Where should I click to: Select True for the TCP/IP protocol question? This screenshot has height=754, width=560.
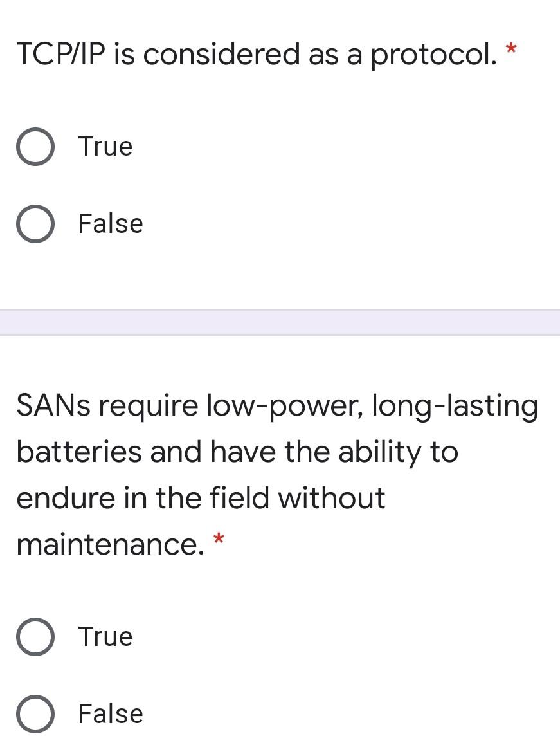point(35,146)
